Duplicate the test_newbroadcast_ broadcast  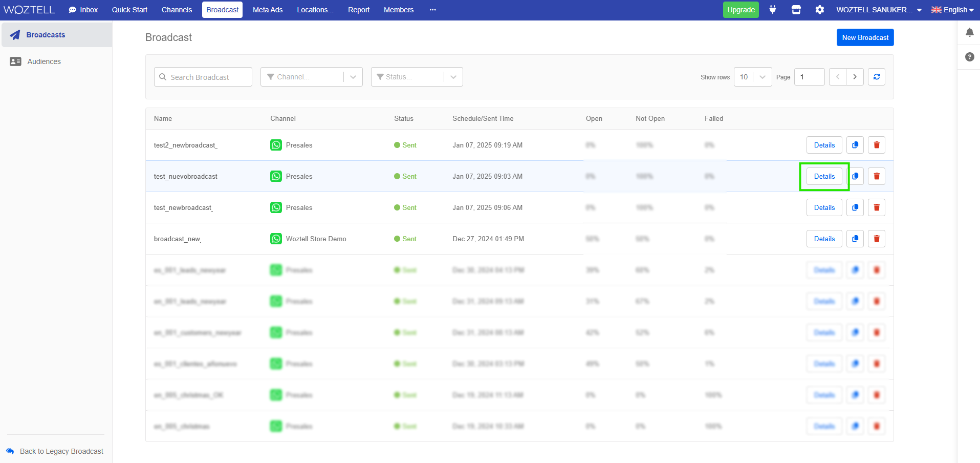click(x=855, y=207)
